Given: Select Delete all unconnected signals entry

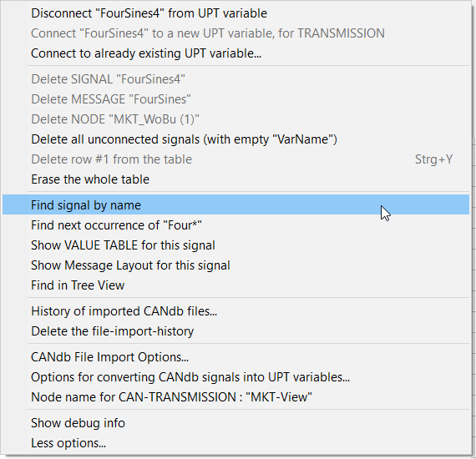Looking at the screenshot, I should (x=235, y=139).
